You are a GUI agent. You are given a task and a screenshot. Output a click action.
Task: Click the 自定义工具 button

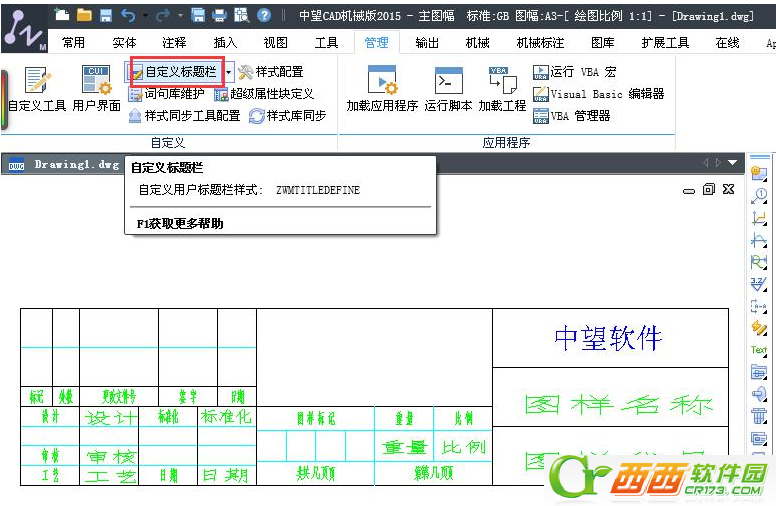coord(37,89)
